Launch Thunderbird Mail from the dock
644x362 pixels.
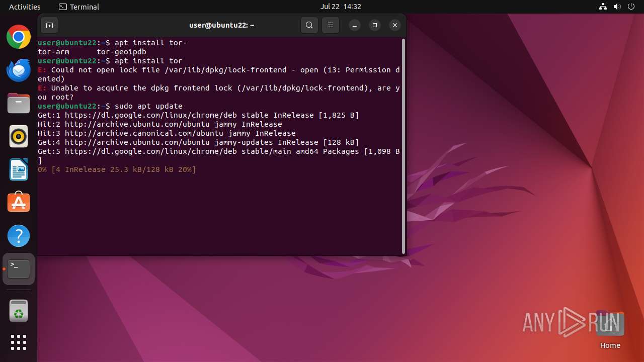click(19, 70)
